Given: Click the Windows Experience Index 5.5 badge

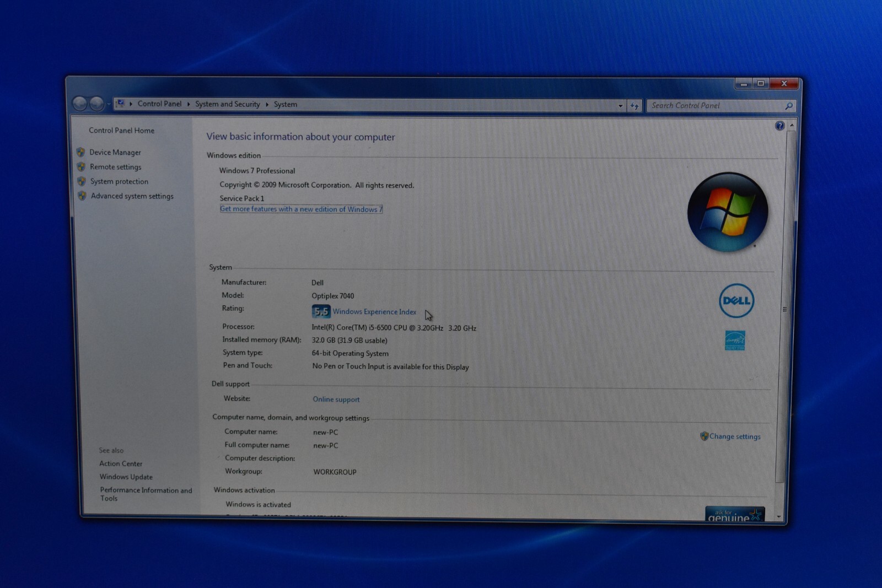Looking at the screenshot, I should pos(321,311).
